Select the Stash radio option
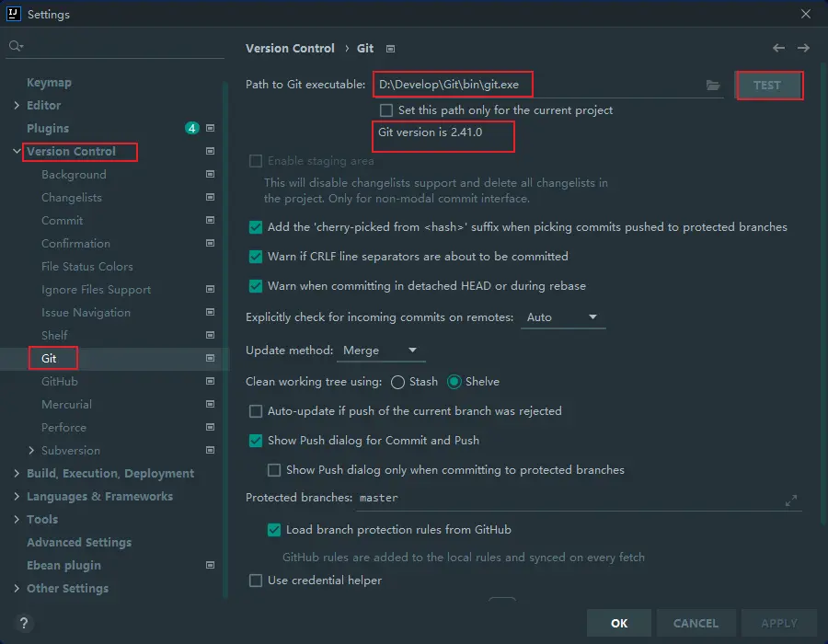Viewport: 828px width, 644px height. pos(397,382)
